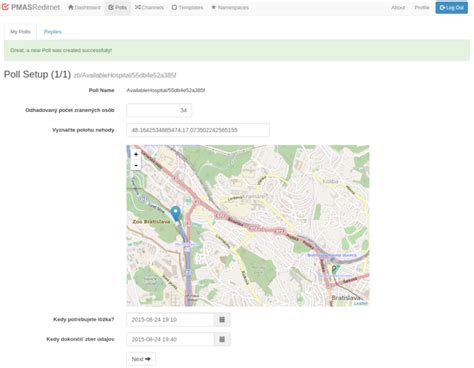Open the Channels nav item
Image resolution: width=474 pixels, height=368 pixels.
click(x=149, y=7)
